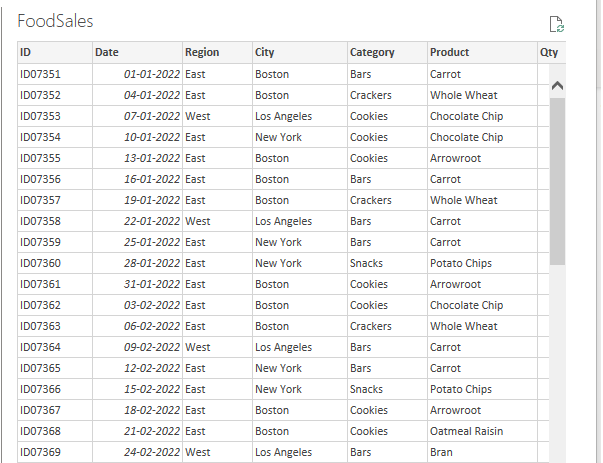Click the Bran product cell
The height and width of the screenshot is (463, 603).
tap(441, 452)
